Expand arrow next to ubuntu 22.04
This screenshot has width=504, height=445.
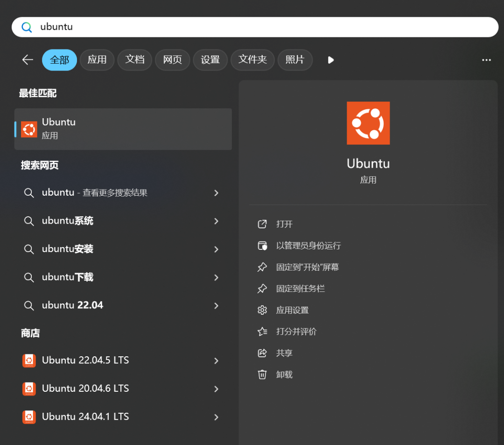point(217,306)
